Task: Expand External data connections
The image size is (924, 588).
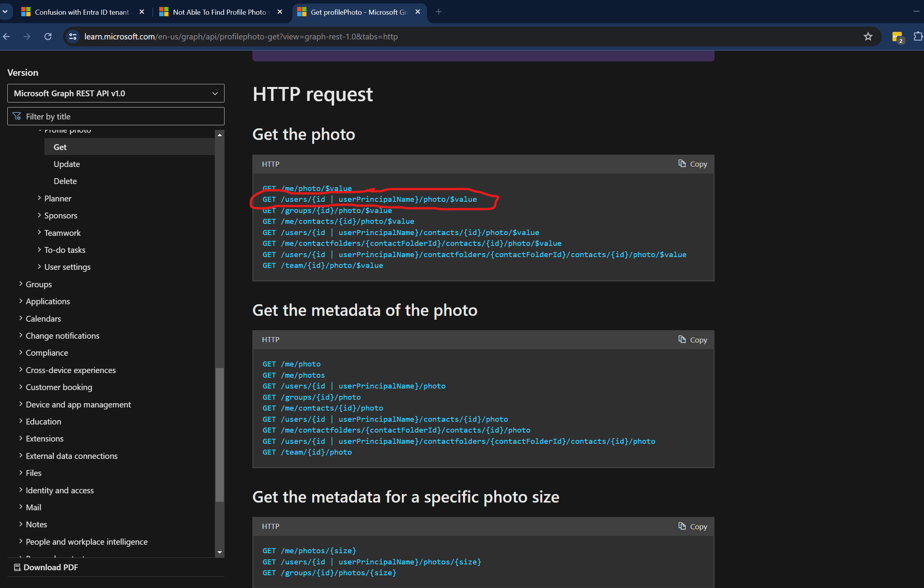Action: [71, 456]
